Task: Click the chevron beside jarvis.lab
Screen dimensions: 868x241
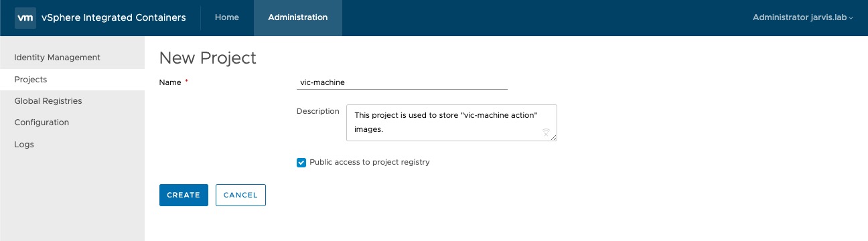Action: (x=851, y=18)
